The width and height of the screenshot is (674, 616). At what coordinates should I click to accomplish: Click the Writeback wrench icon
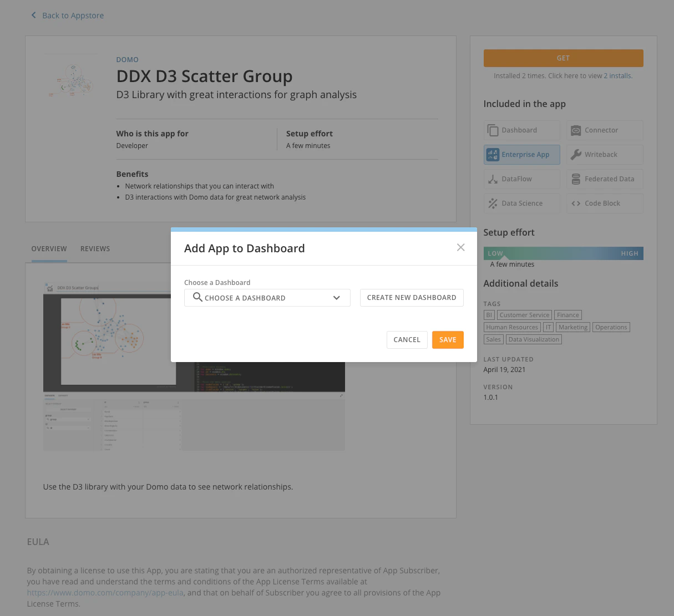pos(576,155)
